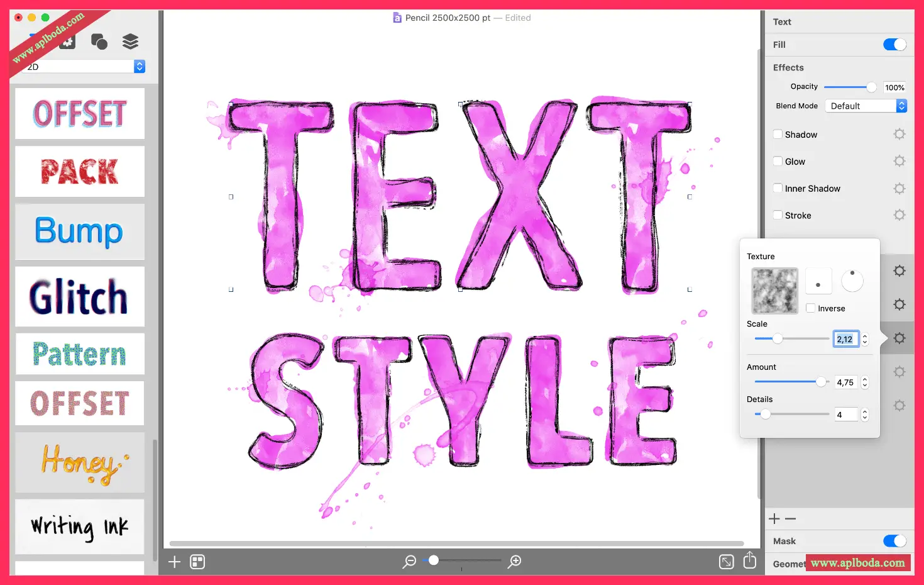
Task: Enable the Shadow checkbox
Action: [x=778, y=134]
